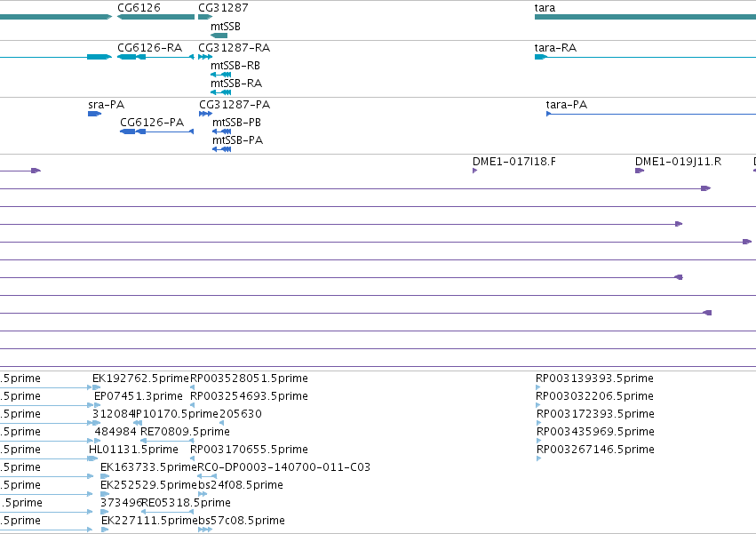756x534 pixels.
Task: Open the RP003032206.5prime EST label
Action: (x=595, y=396)
